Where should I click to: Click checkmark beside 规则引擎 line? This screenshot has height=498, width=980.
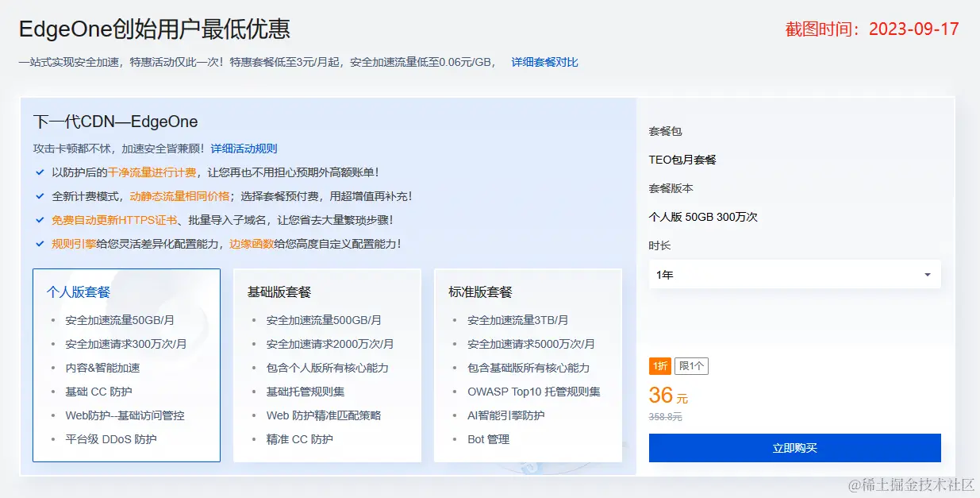pyautogui.click(x=40, y=244)
